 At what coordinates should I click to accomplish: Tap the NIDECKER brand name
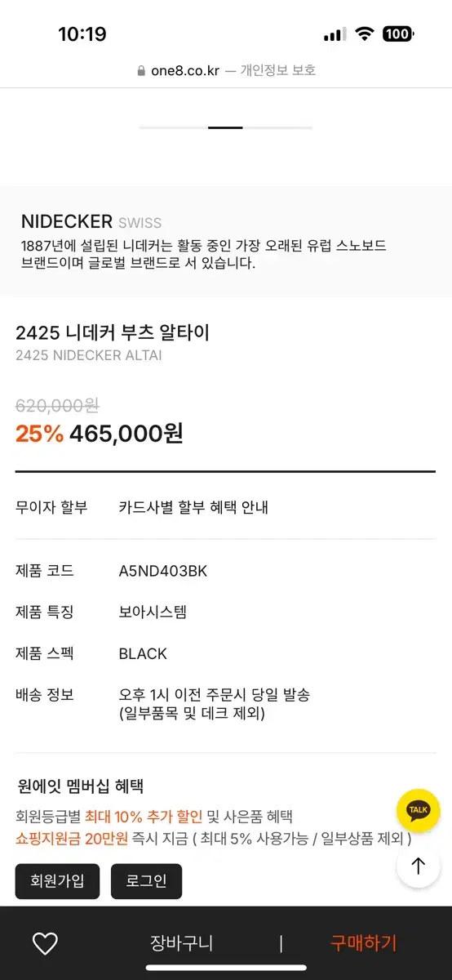(x=67, y=221)
